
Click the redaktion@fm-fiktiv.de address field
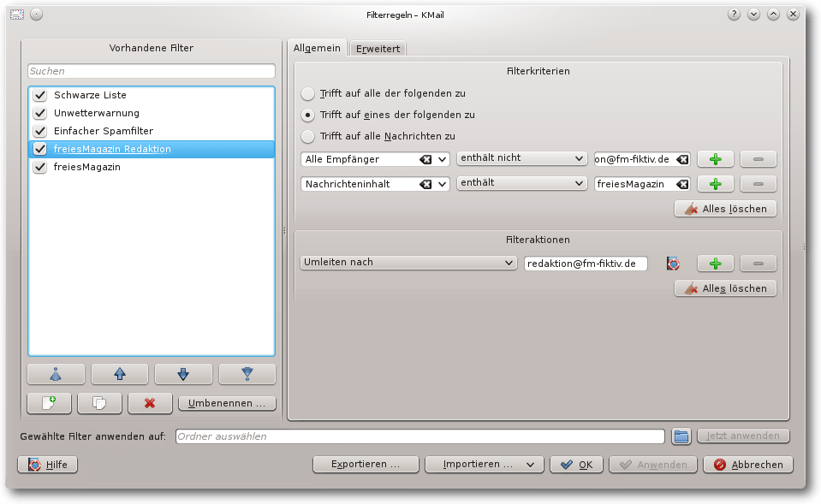[586, 264]
